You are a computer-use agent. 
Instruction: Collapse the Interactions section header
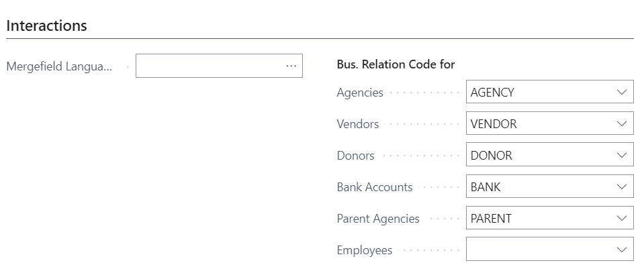point(47,26)
